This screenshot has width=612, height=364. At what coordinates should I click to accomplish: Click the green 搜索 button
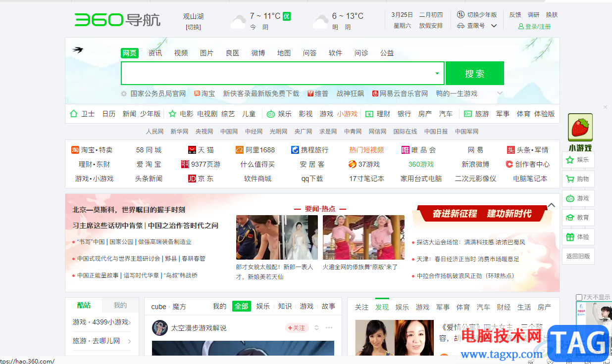(475, 73)
